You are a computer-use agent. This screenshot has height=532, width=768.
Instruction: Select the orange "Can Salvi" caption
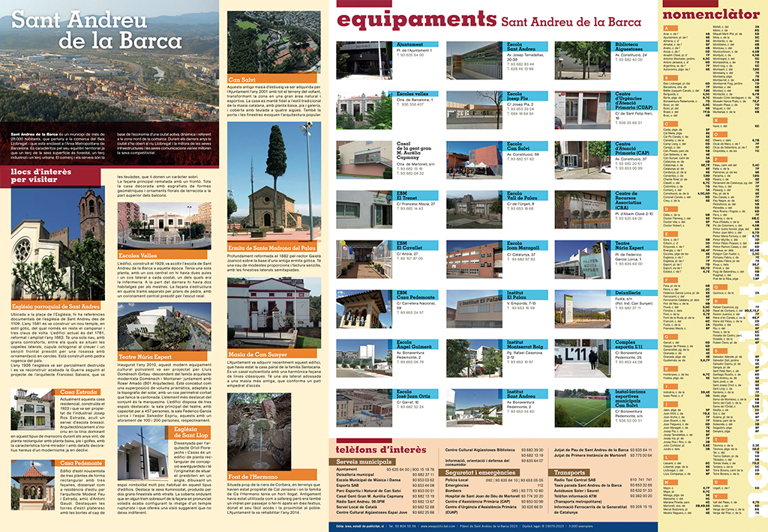click(271, 79)
